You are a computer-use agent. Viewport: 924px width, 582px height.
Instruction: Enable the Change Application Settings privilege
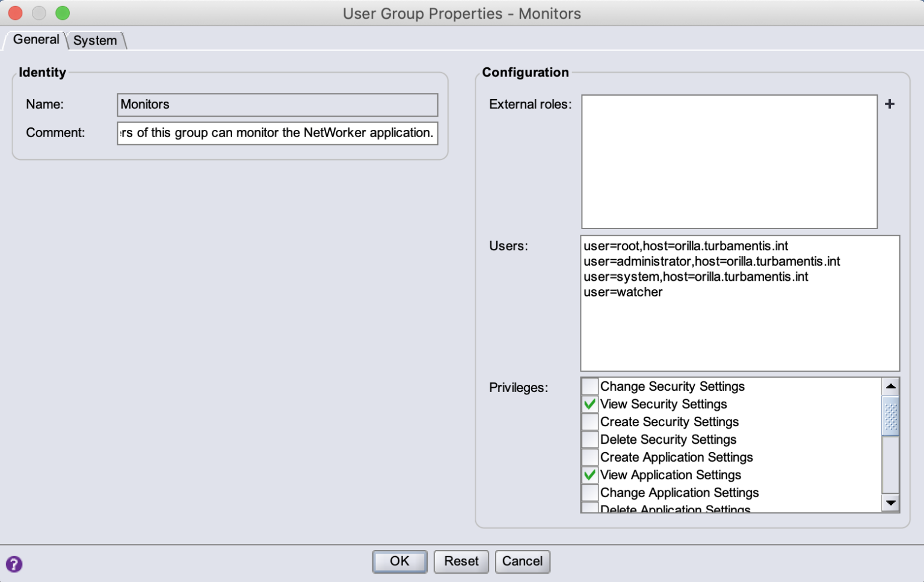coord(589,492)
